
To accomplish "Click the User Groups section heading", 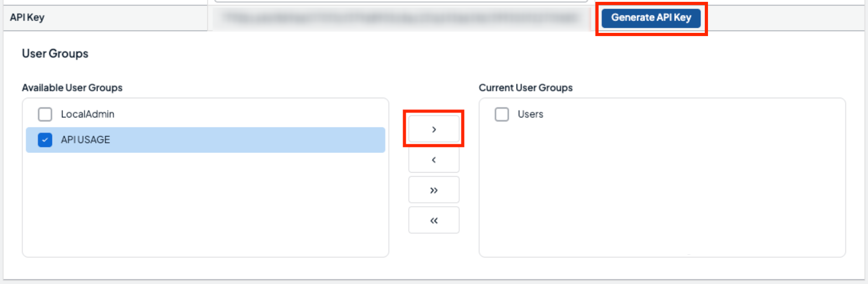I will pos(55,53).
